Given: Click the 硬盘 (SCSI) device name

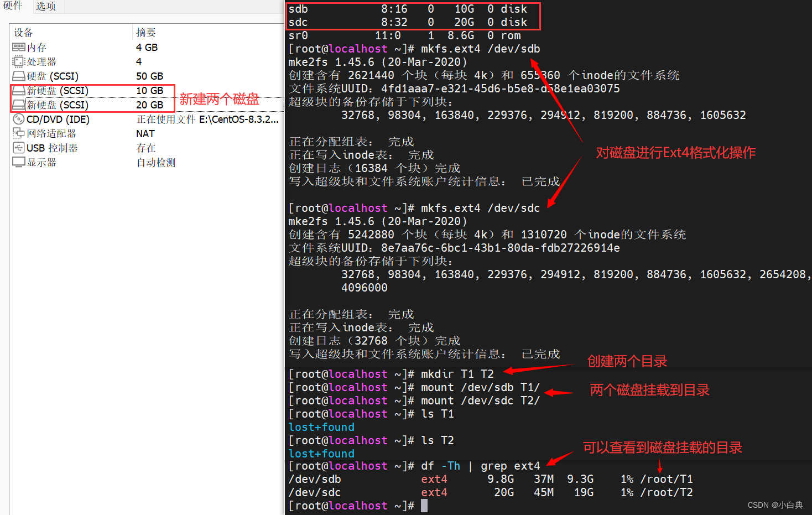Looking at the screenshot, I should (x=53, y=76).
